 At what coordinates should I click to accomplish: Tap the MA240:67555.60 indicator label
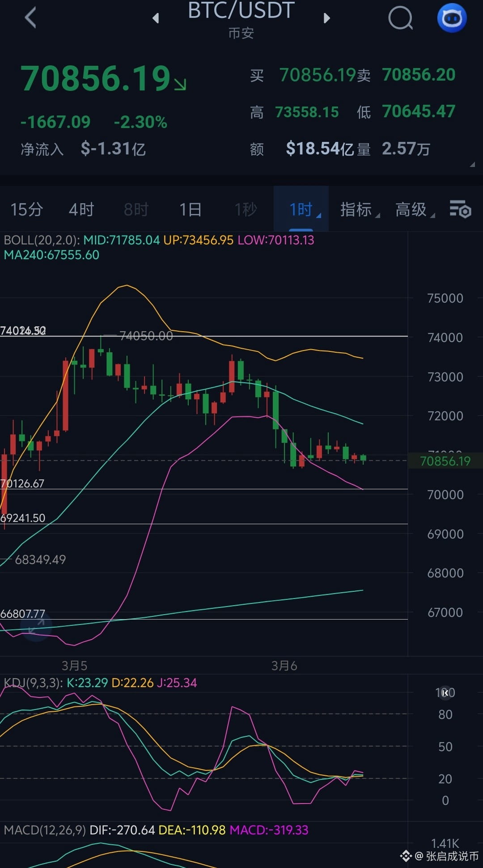51,255
